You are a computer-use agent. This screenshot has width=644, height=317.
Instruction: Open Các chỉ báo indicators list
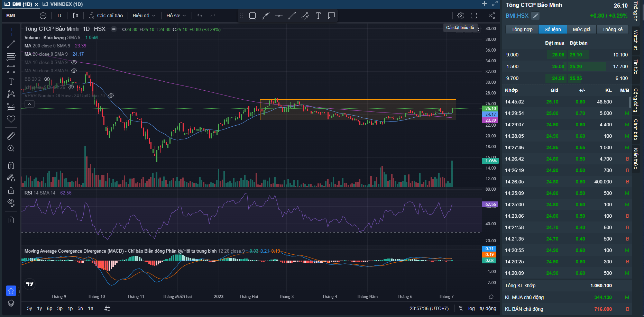(106, 16)
